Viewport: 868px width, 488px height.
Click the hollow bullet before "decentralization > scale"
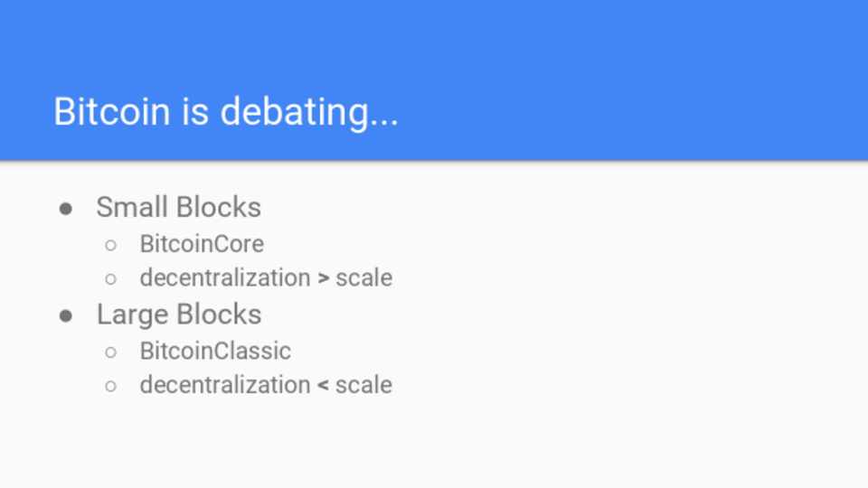[x=110, y=278]
